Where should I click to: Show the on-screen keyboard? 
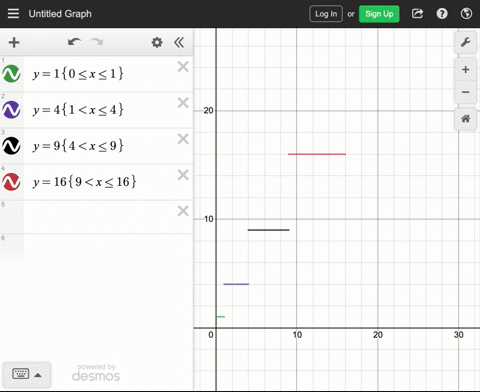(x=27, y=374)
